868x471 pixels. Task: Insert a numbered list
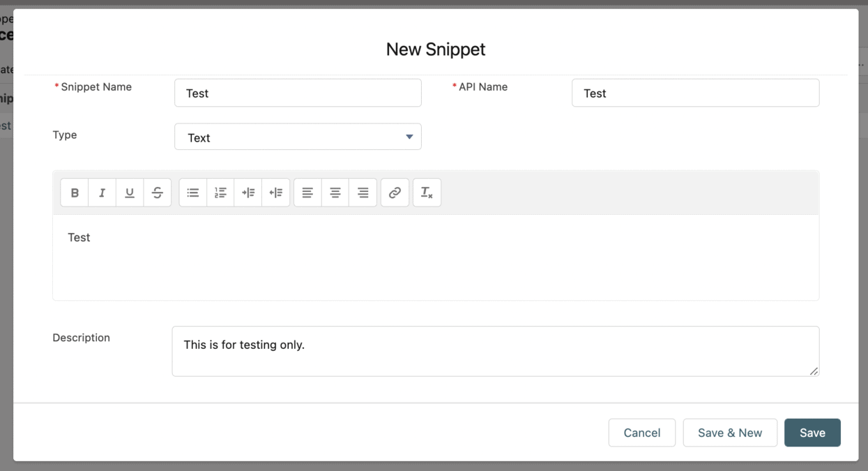pos(220,193)
